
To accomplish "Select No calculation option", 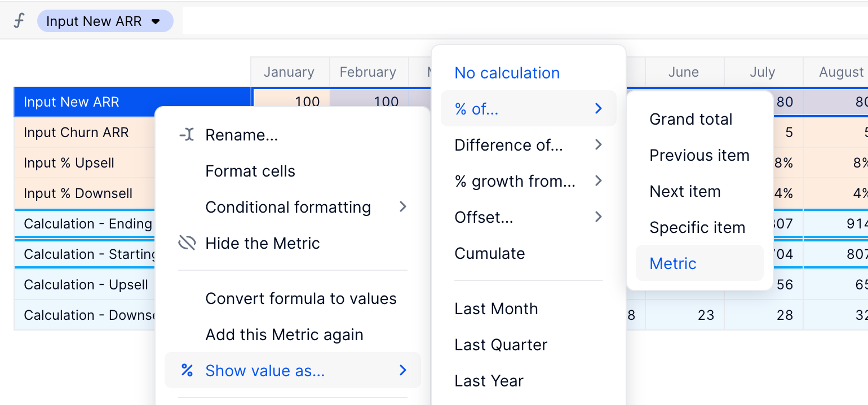I will (507, 73).
